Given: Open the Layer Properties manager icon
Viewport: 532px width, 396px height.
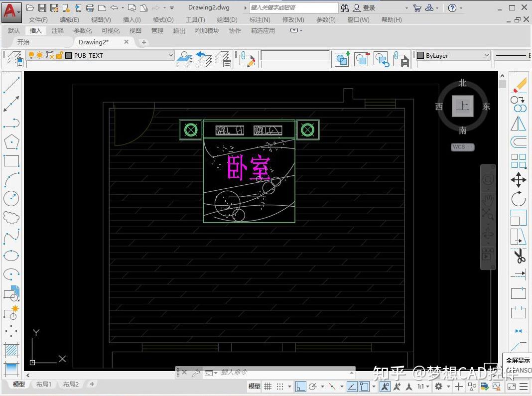Looking at the screenshot, I should [14, 59].
